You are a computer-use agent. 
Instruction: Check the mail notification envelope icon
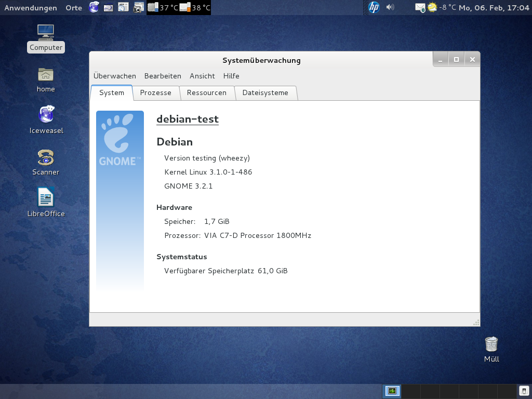(420, 7)
